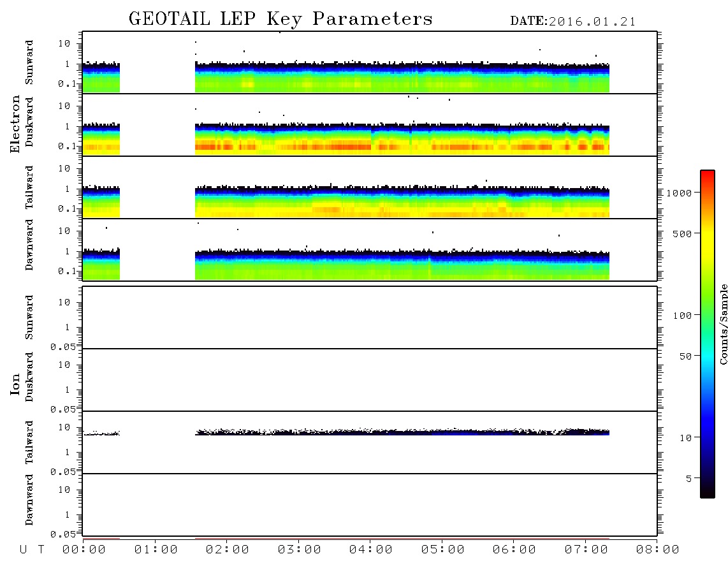Image resolution: width=728 pixels, height=561 pixels.
Task: Click the Electron axis group label
Action: coord(15,124)
